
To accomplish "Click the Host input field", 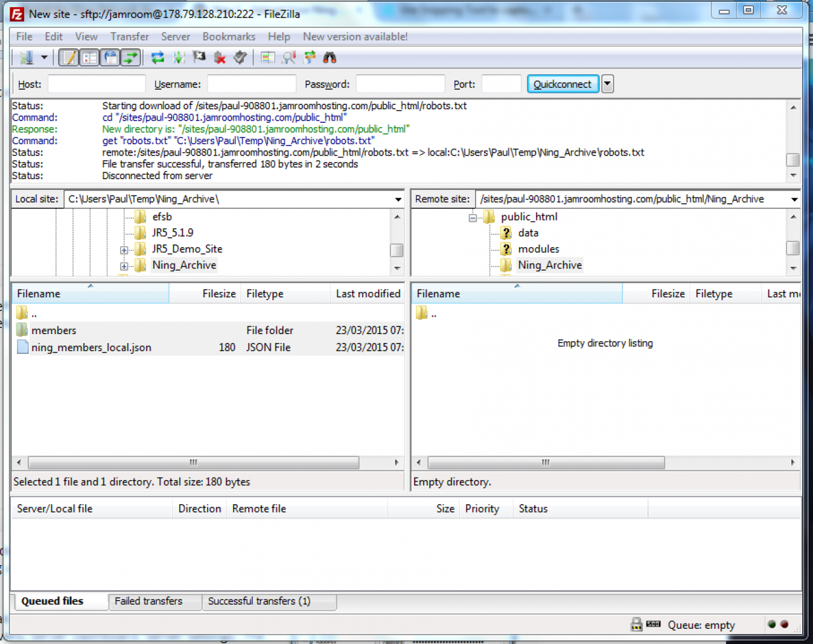I will coord(97,84).
